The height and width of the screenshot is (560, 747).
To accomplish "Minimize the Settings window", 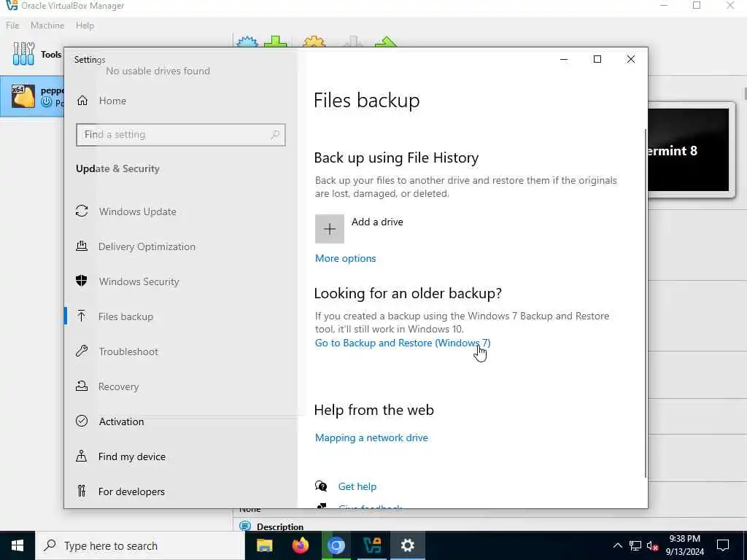I will (564, 59).
